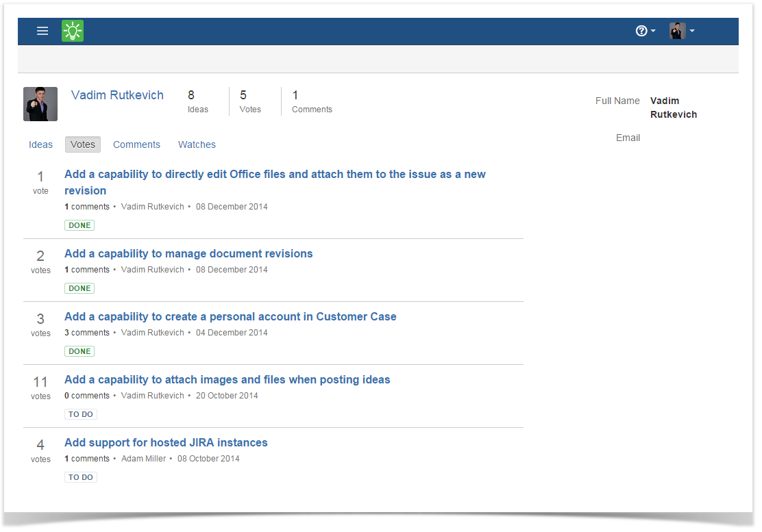Click DONE status on personal account idea

pyautogui.click(x=79, y=351)
